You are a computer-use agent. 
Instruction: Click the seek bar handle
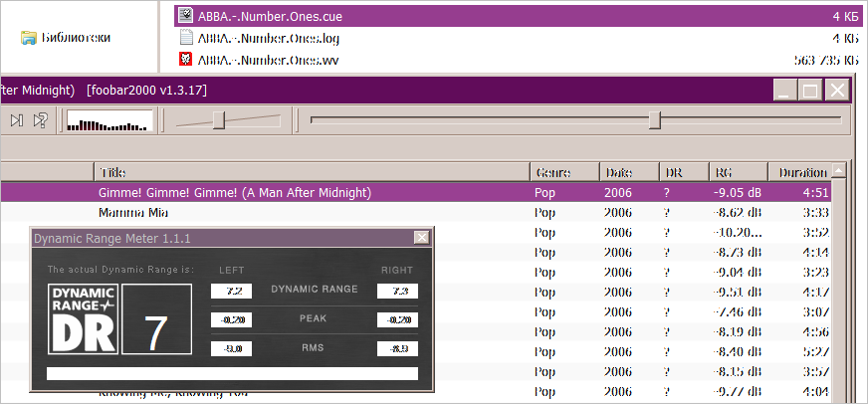pyautogui.click(x=654, y=120)
